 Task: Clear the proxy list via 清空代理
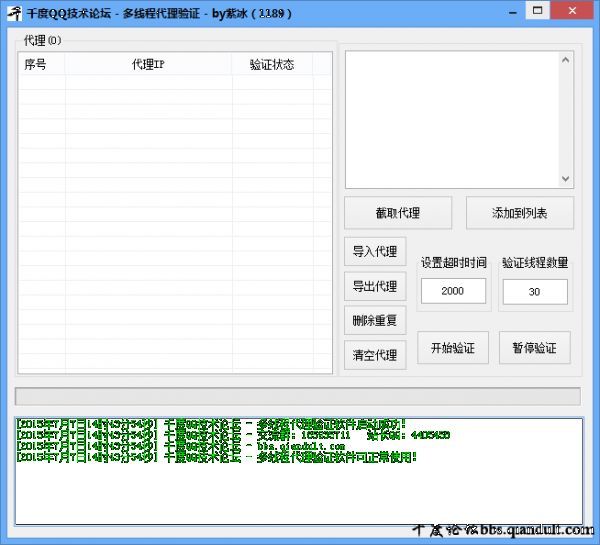(375, 355)
